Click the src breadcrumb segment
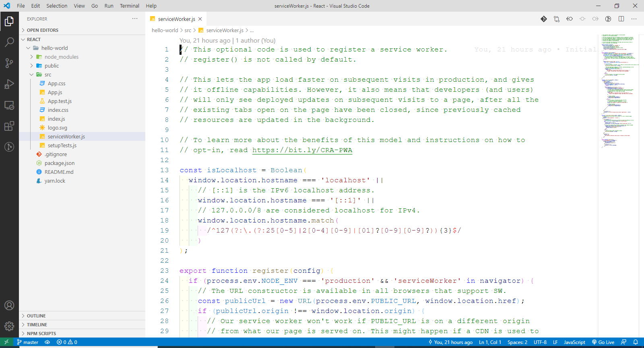 (x=188, y=30)
